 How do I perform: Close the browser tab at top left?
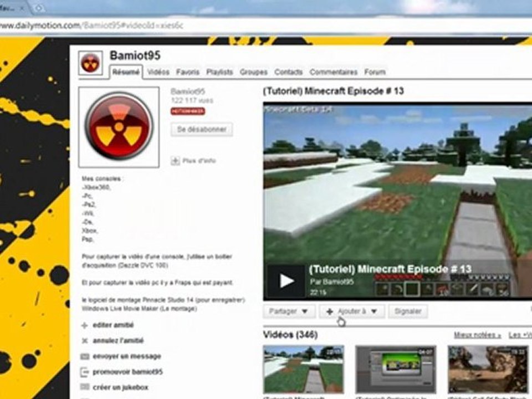[22, 7]
